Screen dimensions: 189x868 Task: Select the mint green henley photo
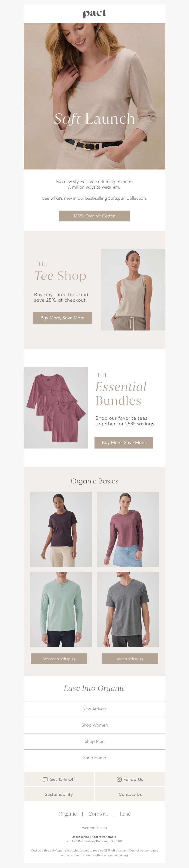coord(61,609)
